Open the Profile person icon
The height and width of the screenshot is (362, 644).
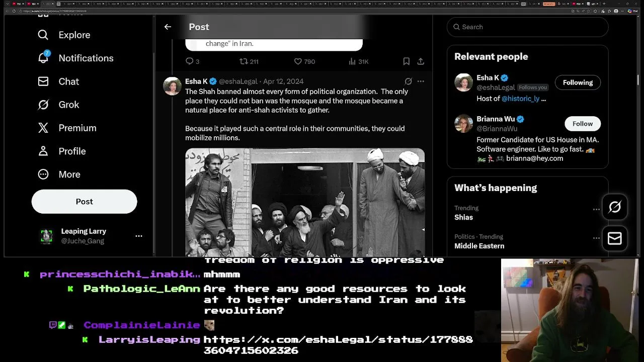coord(43,151)
